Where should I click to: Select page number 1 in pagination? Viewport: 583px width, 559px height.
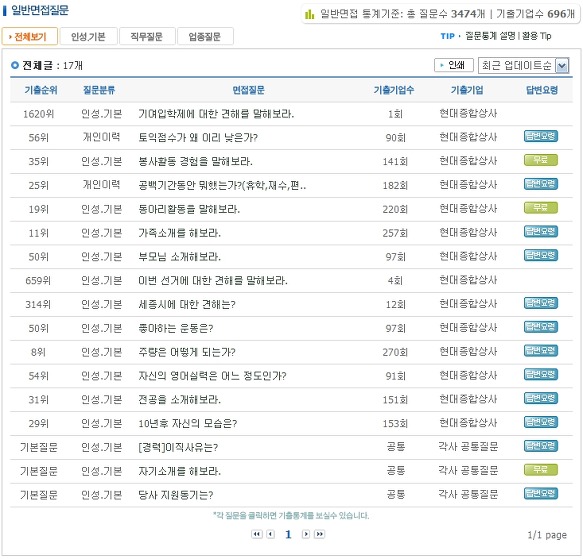click(288, 534)
